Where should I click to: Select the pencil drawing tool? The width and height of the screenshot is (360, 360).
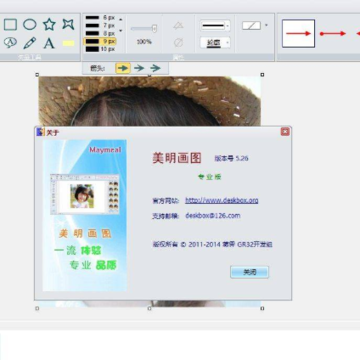[x=30, y=43]
